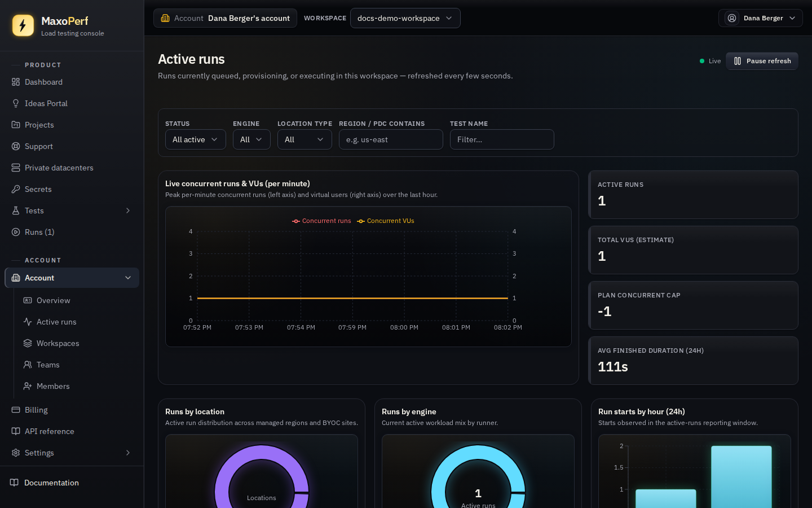
Task: Click the account icon in top breadcrumb
Action: (165, 18)
